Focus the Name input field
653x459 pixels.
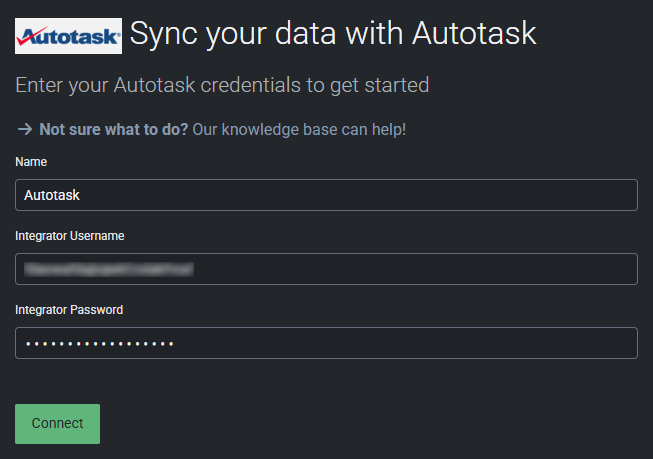click(326, 195)
